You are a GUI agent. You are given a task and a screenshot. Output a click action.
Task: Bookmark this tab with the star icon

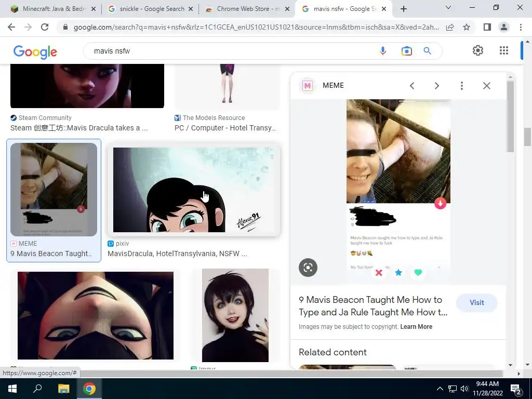(x=467, y=27)
